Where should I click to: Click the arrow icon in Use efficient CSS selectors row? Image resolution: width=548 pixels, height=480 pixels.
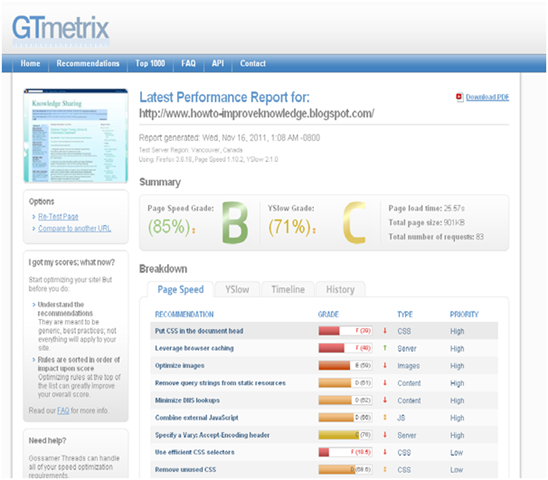(x=385, y=452)
